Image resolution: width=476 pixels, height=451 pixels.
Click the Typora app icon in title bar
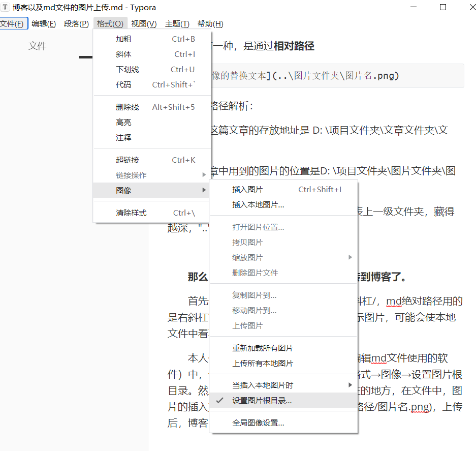5,7
